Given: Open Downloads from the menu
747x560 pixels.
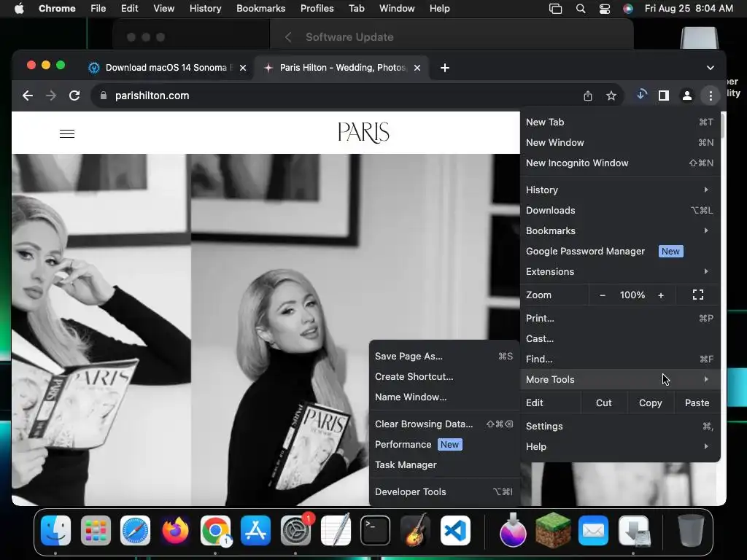Looking at the screenshot, I should 619,211.
